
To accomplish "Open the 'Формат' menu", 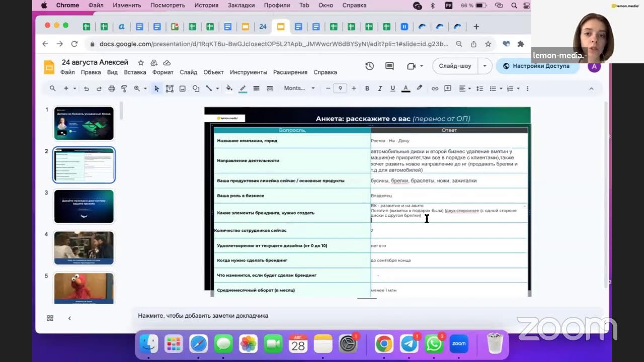I will [x=163, y=72].
